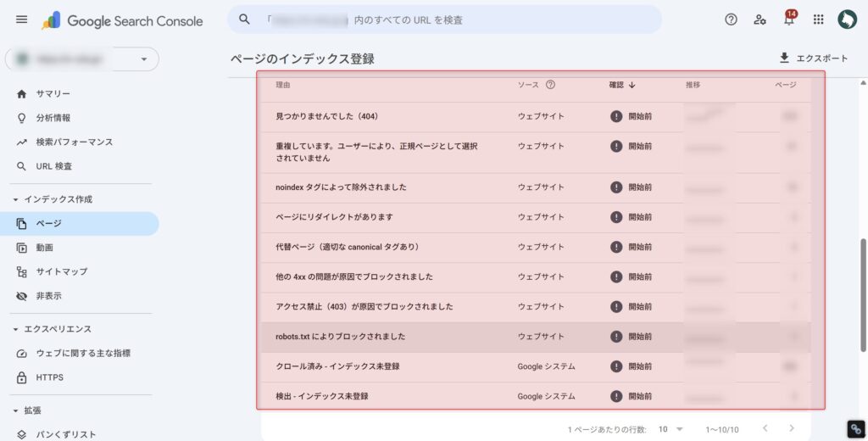The height and width of the screenshot is (441, 868).
Task: Click the サイトマップ sitemap icon
Action: 21,272
